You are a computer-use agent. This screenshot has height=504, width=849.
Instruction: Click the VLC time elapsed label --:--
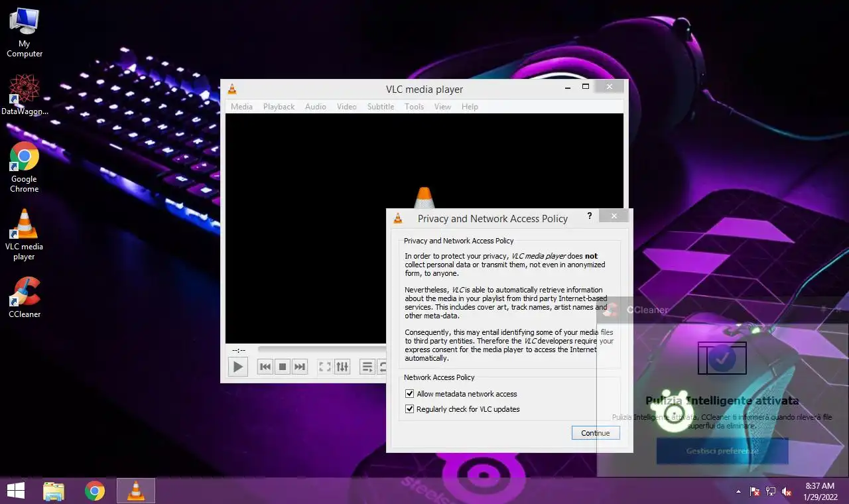239,350
